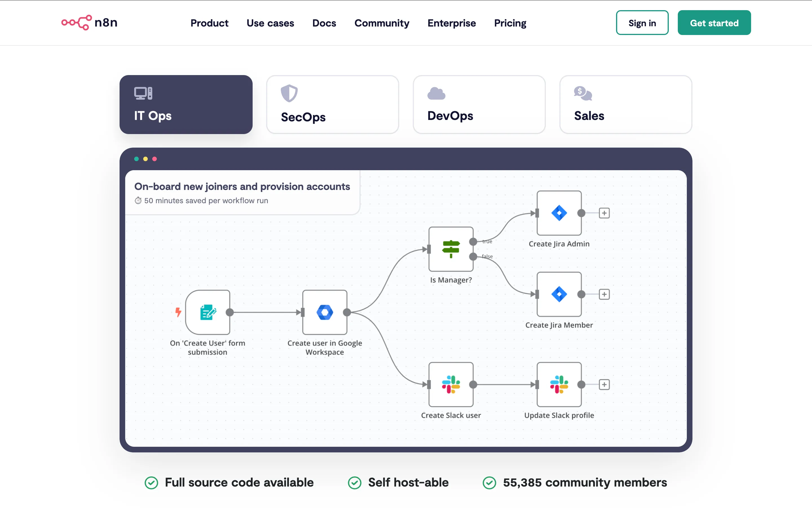Click the Sign in button
The width and height of the screenshot is (812, 508).
642,23
